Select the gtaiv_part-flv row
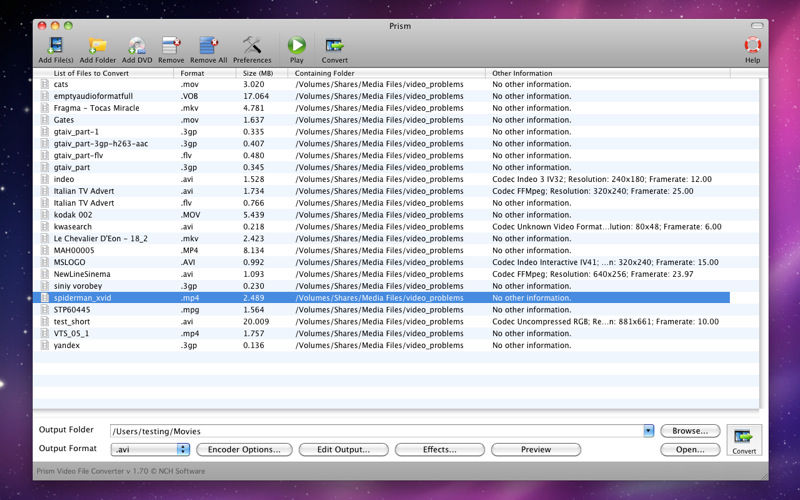The image size is (800, 500). pyautogui.click(x=382, y=156)
